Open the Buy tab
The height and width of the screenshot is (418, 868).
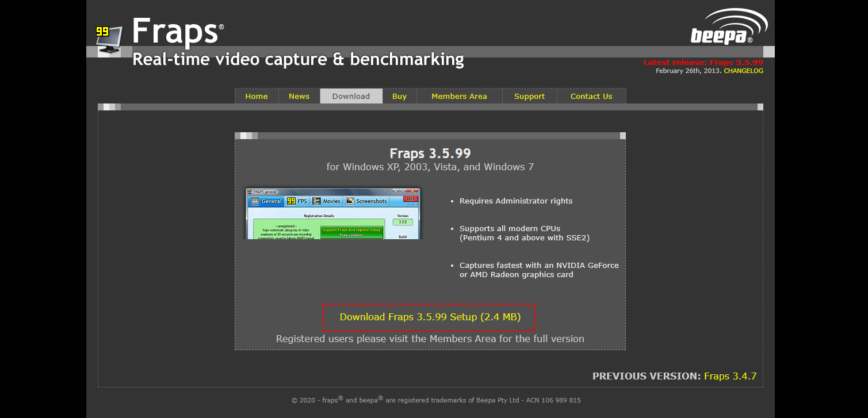coord(399,96)
